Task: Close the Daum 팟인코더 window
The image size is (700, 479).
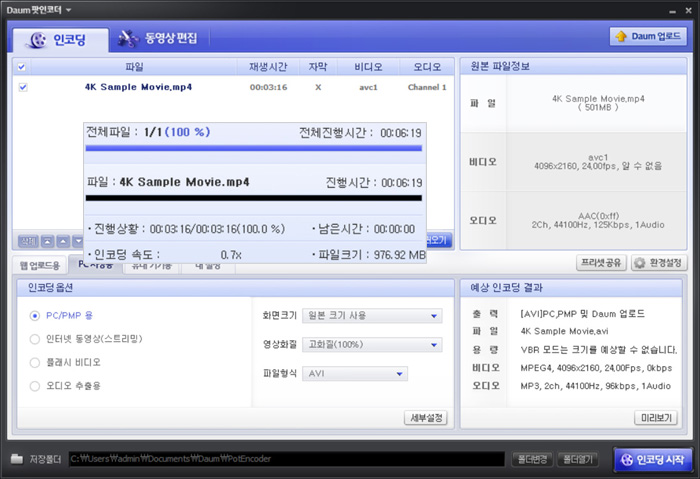Action: [x=688, y=10]
